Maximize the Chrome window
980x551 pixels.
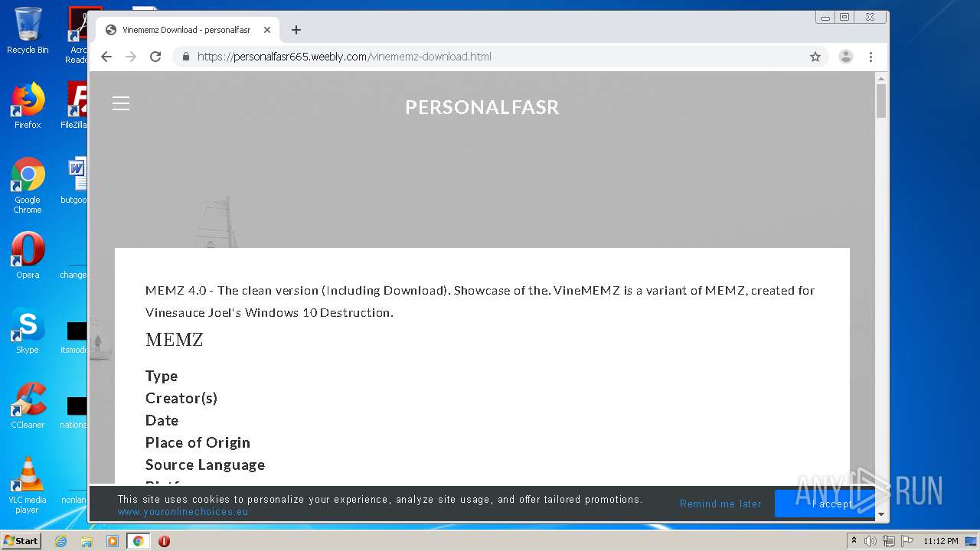844,17
